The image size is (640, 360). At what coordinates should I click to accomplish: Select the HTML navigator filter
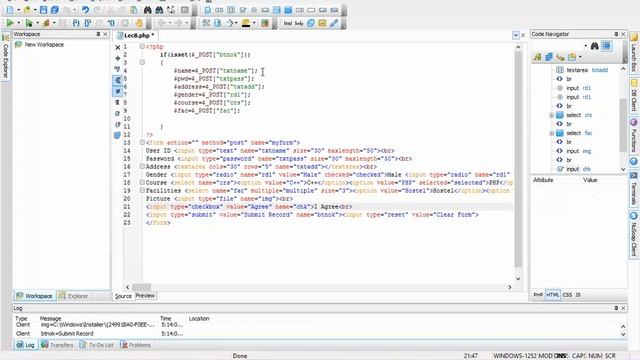coord(553,295)
